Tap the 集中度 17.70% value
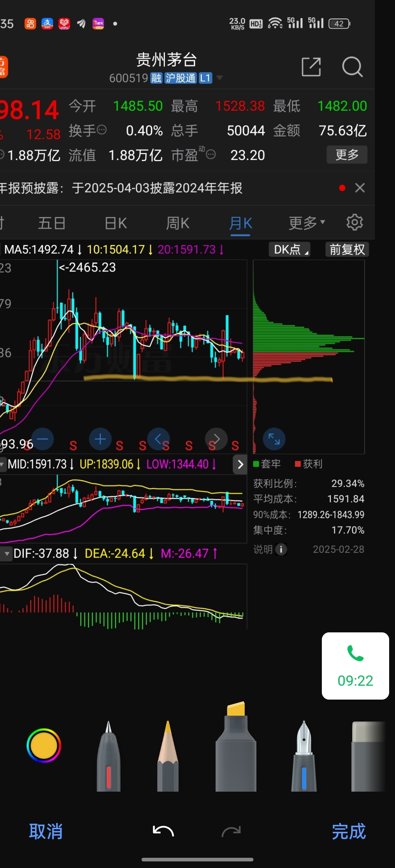The image size is (395, 868). pyautogui.click(x=348, y=530)
